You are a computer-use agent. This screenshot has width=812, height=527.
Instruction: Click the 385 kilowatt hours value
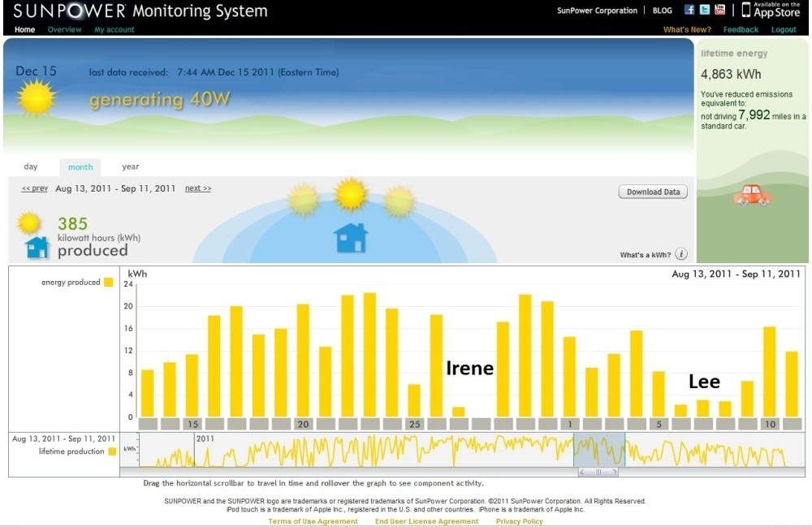(x=72, y=223)
